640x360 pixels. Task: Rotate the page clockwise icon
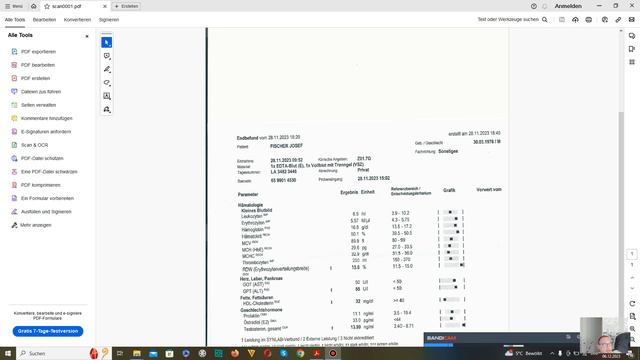tap(632, 304)
